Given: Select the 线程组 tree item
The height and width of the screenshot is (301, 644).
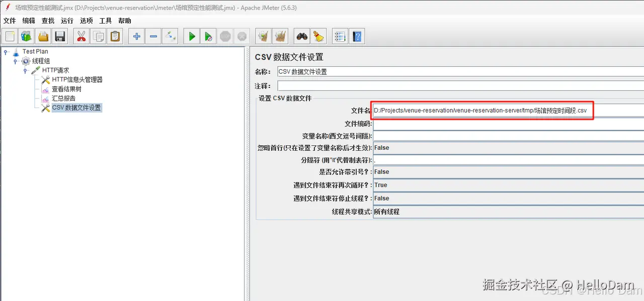Looking at the screenshot, I should tap(41, 61).
